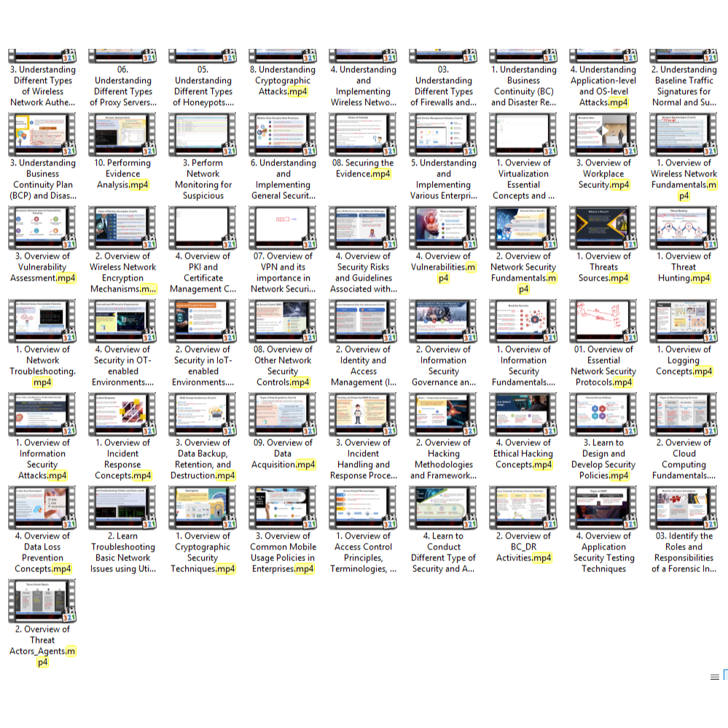Switch to details view icon
Screen dimensions: 728x728
click(715, 676)
